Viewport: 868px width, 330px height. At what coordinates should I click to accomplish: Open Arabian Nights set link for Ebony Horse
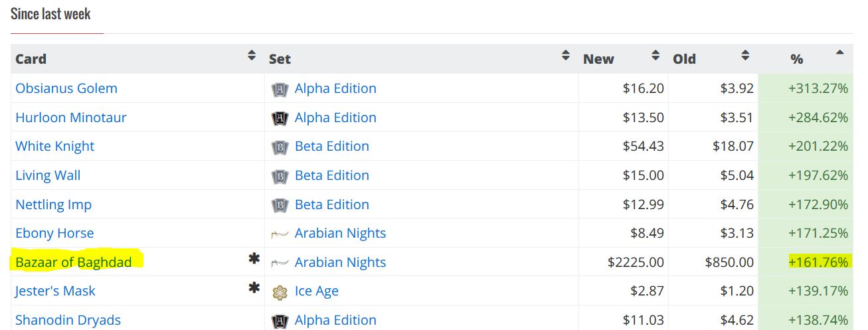[x=340, y=234]
